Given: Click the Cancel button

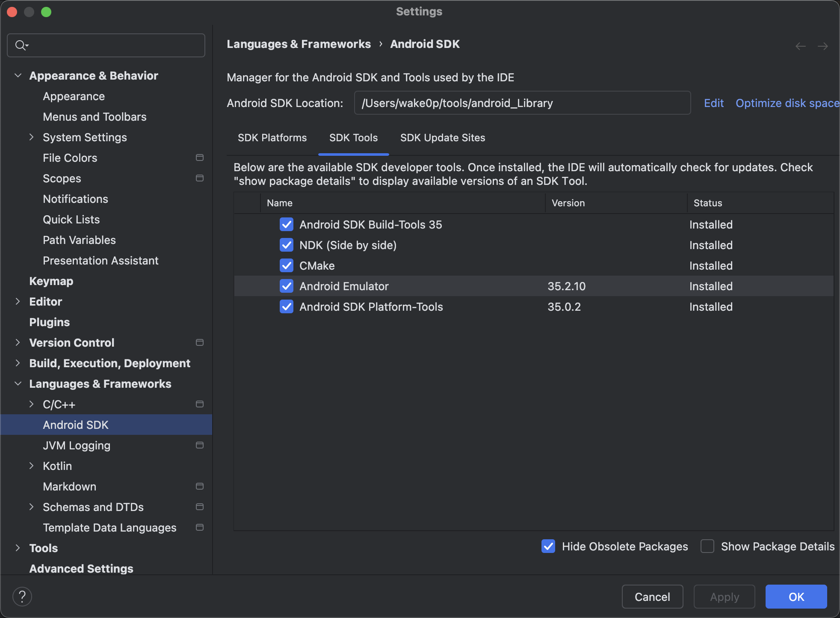Looking at the screenshot, I should click(652, 597).
